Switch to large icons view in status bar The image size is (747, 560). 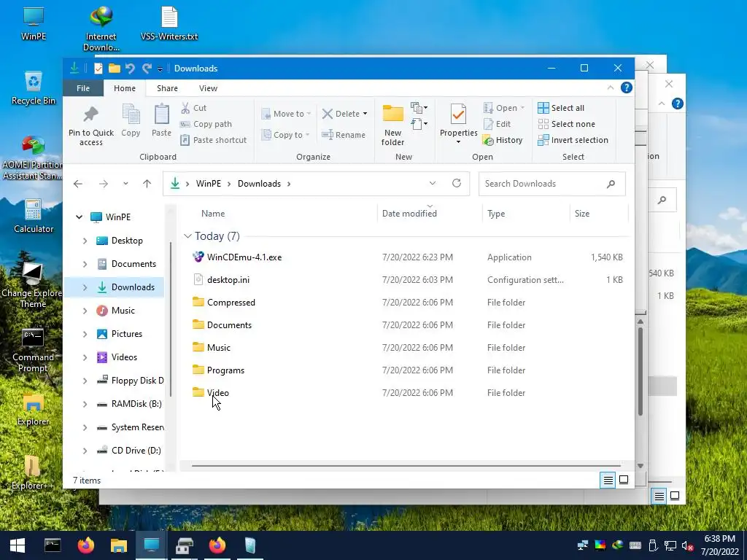click(624, 480)
